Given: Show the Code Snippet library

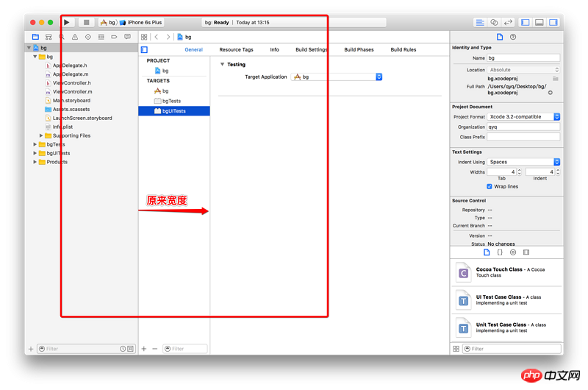Looking at the screenshot, I should click(x=500, y=252).
